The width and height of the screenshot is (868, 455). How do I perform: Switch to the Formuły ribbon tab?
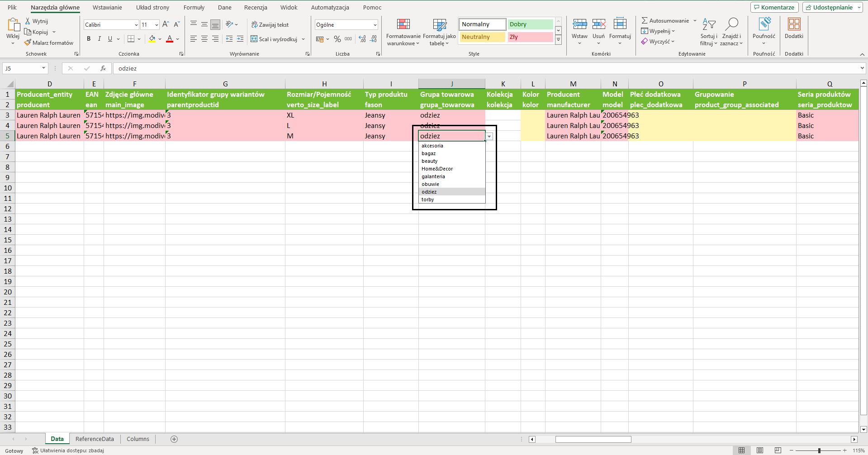(x=194, y=7)
